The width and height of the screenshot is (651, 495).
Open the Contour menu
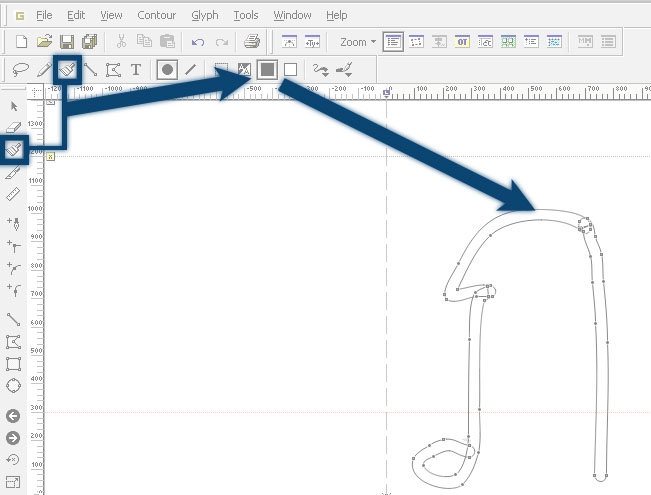pos(157,15)
